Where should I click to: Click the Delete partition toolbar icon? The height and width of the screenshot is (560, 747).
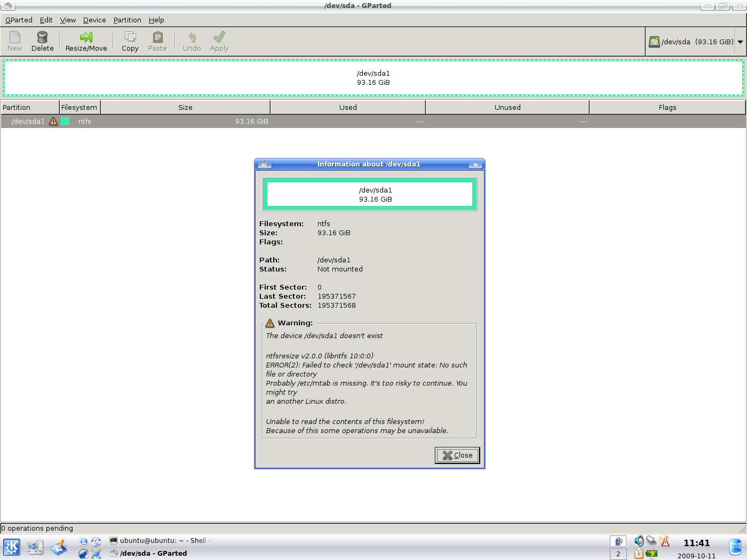coord(42,41)
